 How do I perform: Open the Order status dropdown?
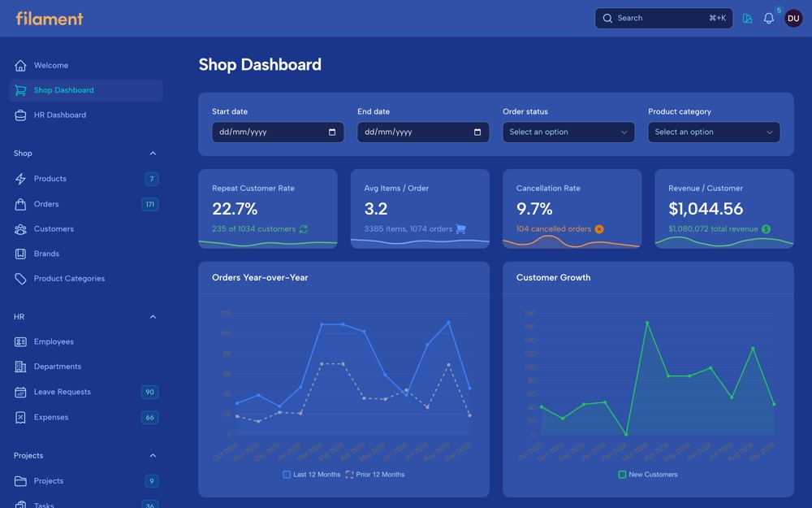(568, 132)
